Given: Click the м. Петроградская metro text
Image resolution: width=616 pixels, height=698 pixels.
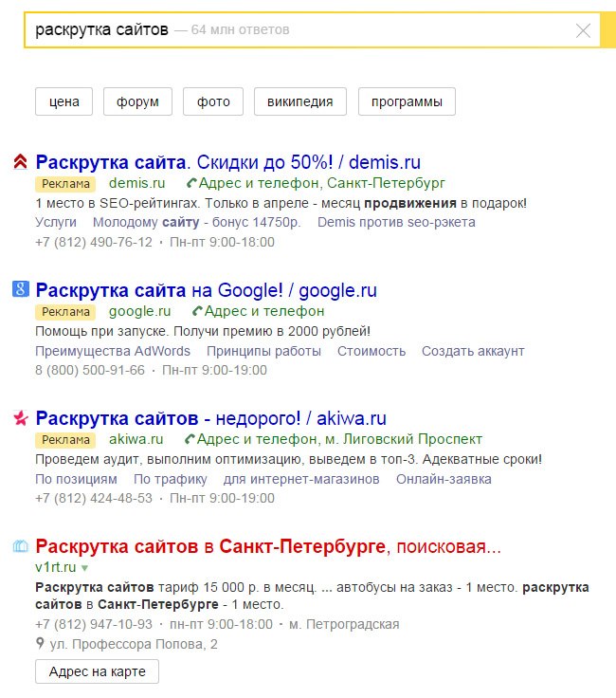Looking at the screenshot, I should [x=344, y=624].
